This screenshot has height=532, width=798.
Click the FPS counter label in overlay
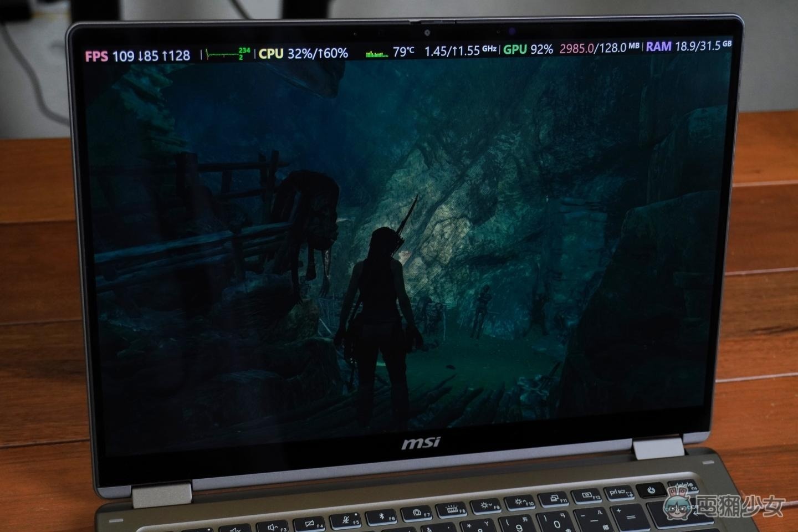[96, 56]
